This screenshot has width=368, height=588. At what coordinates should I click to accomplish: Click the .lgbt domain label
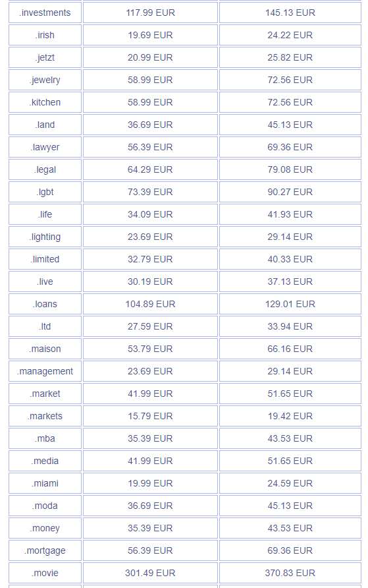click(x=45, y=192)
